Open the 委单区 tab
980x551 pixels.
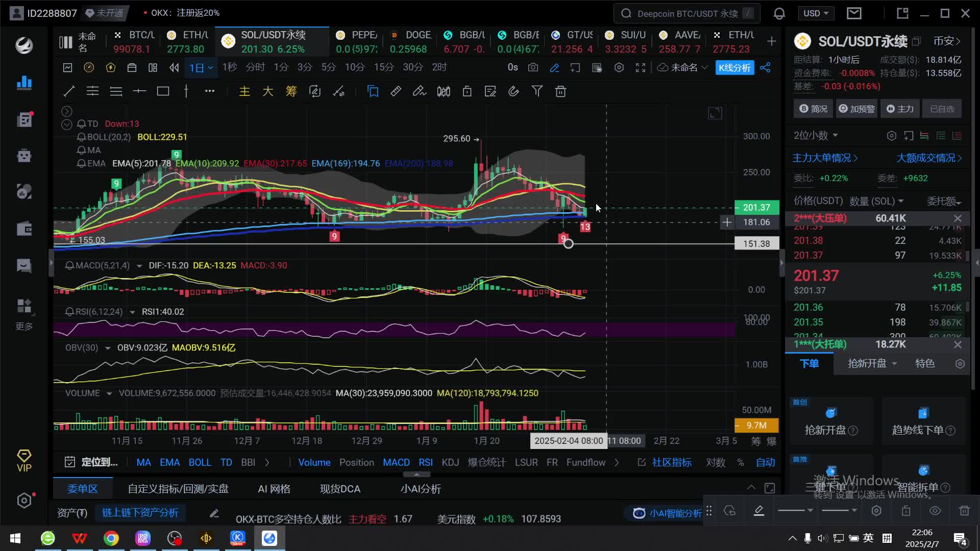pos(82,489)
